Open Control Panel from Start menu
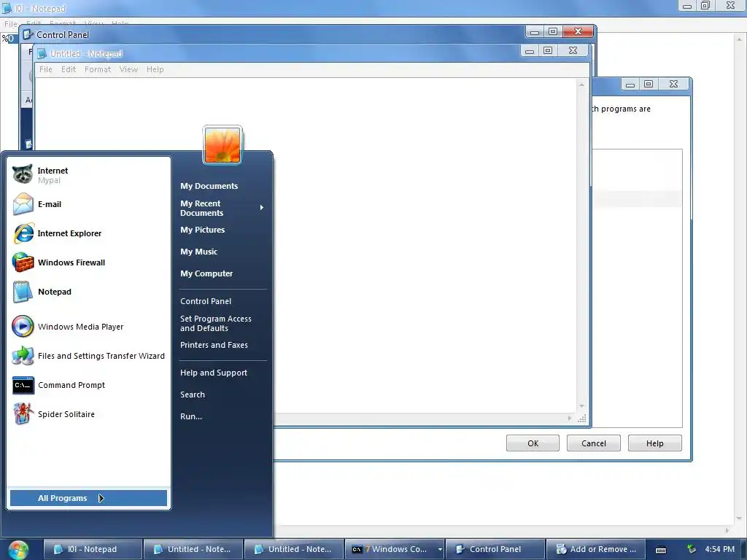 [206, 301]
